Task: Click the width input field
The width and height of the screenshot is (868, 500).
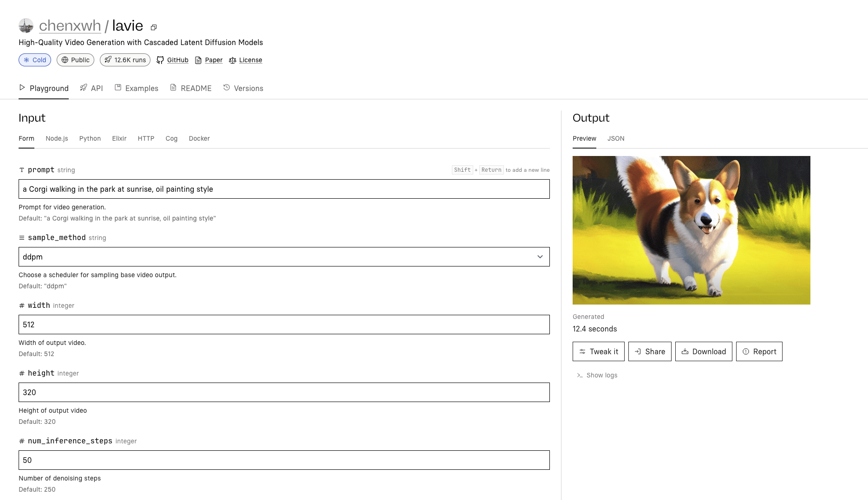Action: (x=284, y=325)
